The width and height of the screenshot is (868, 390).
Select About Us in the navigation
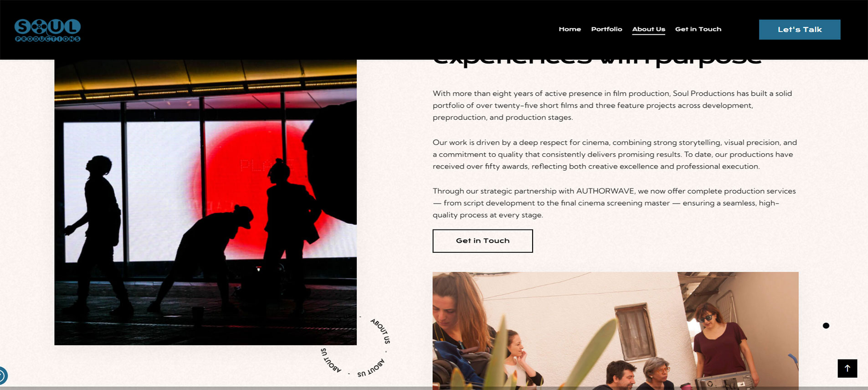648,29
